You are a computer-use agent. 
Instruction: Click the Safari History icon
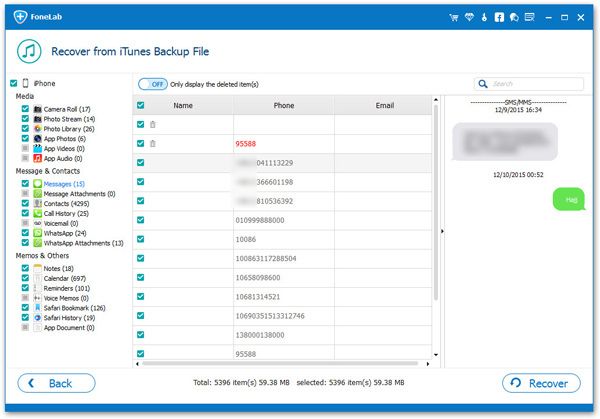click(38, 318)
